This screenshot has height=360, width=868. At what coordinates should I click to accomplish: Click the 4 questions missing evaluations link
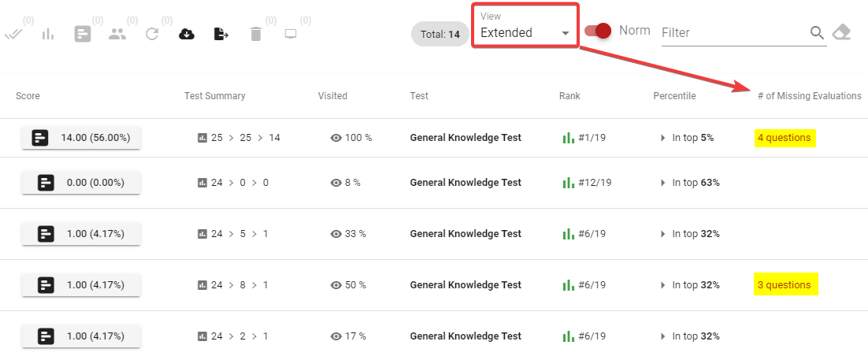pyautogui.click(x=784, y=138)
